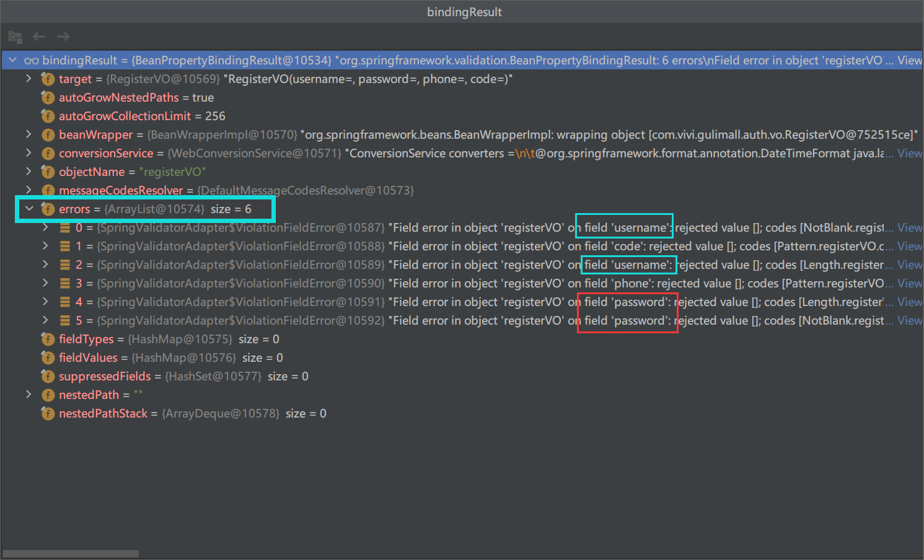Open View link for error 3
This screenshot has width=924, height=560.
(909, 283)
